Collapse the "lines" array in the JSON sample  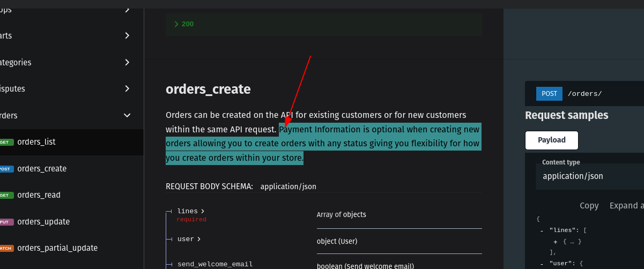point(542,230)
